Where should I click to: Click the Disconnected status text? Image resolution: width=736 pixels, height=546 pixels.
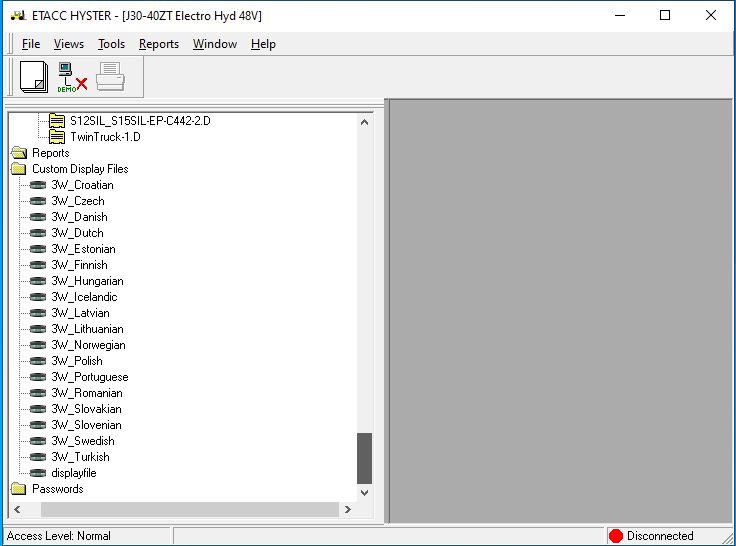point(660,536)
